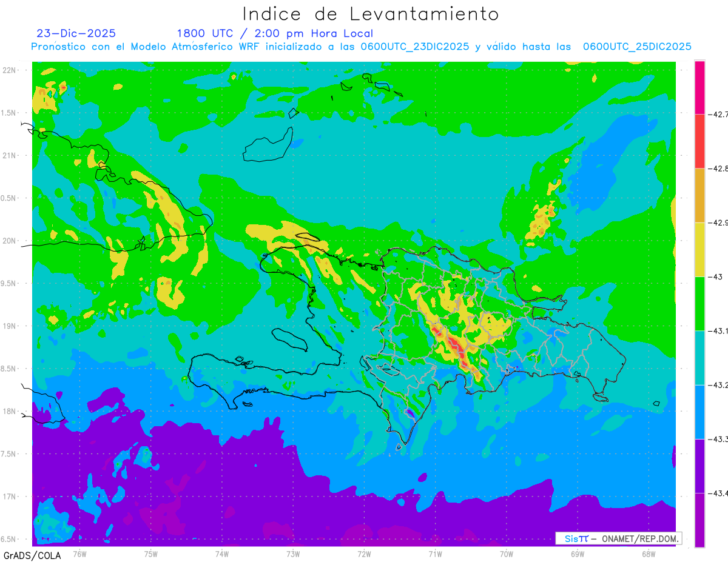Screen dimensions: 728x562
Task: Click the '9.5N' latitude label
Action: tap(9, 284)
